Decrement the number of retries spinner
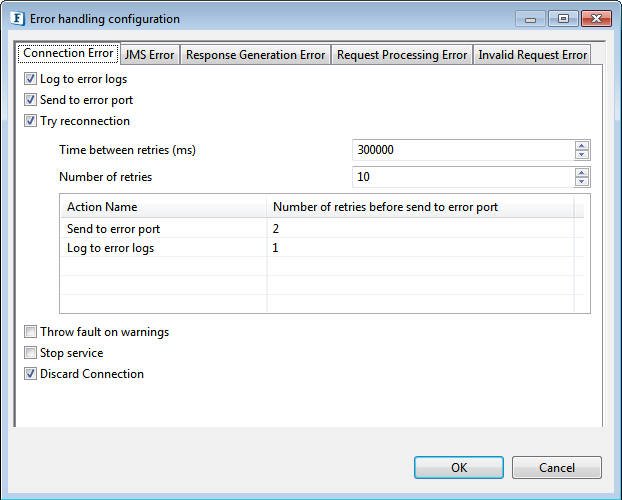Viewport: 622px width, 500px height. tap(582, 182)
